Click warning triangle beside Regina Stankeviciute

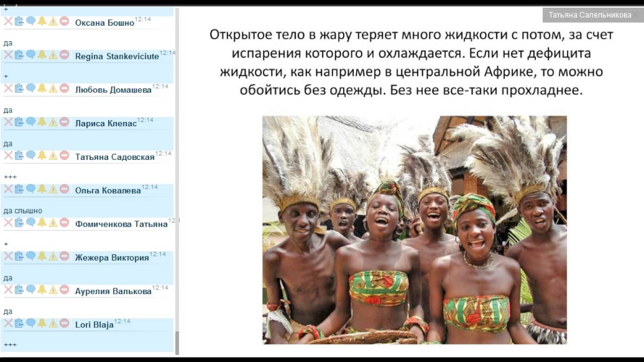tap(53, 55)
